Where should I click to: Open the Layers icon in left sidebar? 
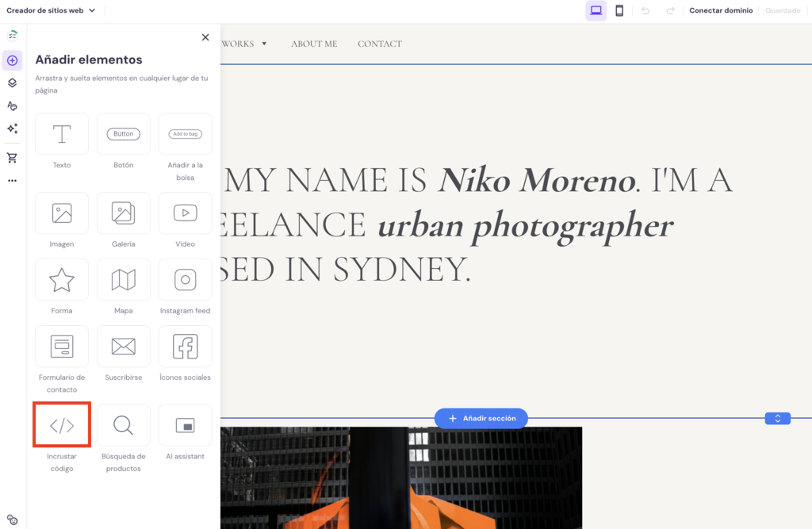click(x=12, y=82)
